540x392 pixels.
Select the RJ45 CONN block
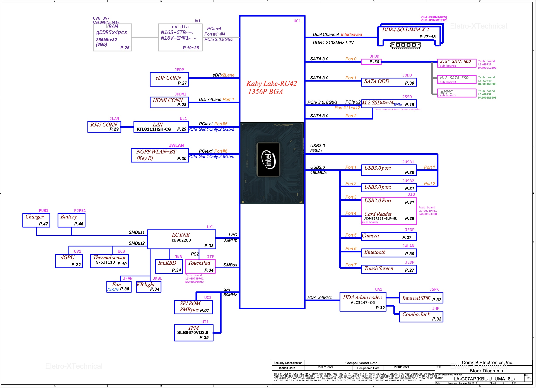click(x=104, y=127)
